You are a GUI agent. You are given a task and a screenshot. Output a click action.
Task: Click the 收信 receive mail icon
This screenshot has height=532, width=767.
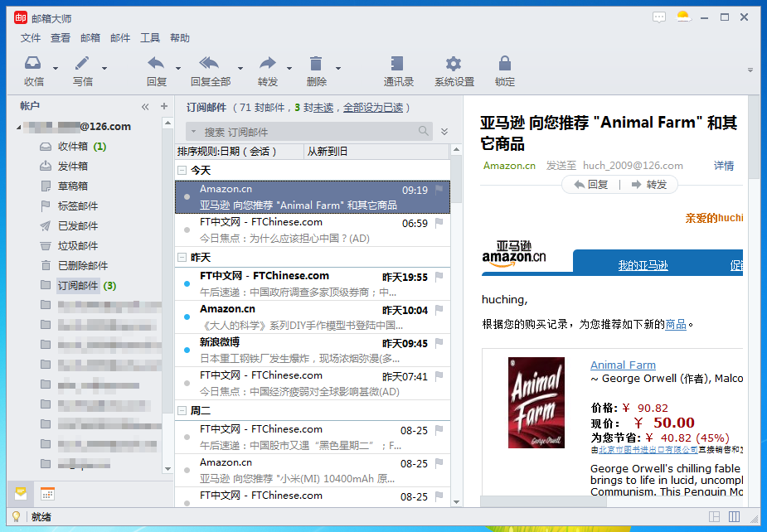[33, 64]
